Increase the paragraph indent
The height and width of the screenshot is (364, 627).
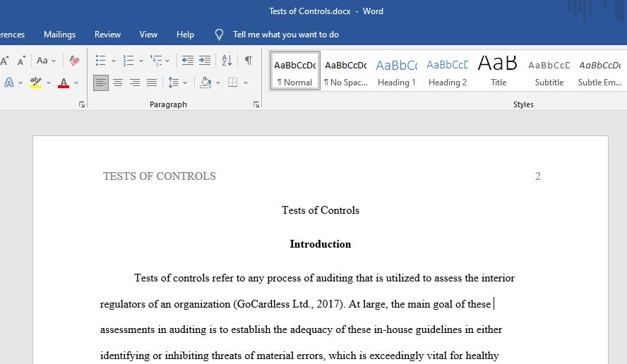pyautogui.click(x=205, y=61)
